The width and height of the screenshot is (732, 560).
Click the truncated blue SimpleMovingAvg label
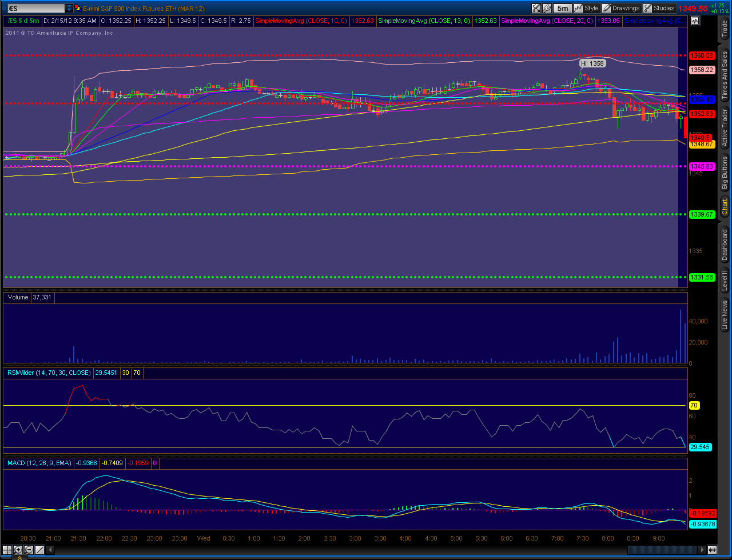pos(654,21)
